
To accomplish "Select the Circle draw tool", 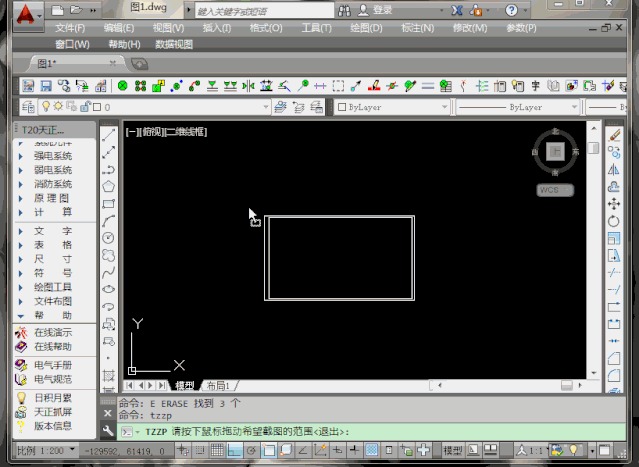I will tap(108, 238).
